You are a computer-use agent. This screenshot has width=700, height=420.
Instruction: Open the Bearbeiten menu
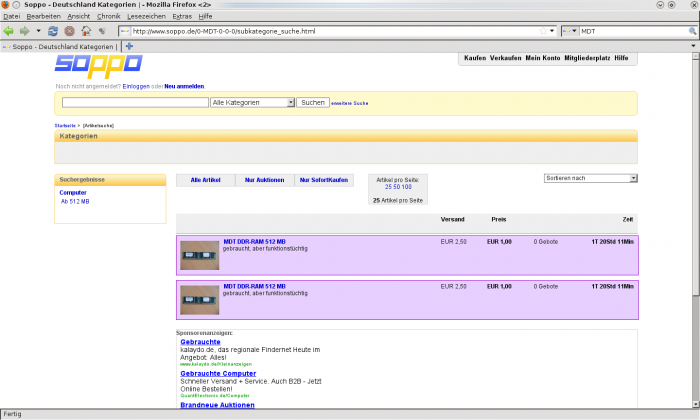[x=43, y=17]
